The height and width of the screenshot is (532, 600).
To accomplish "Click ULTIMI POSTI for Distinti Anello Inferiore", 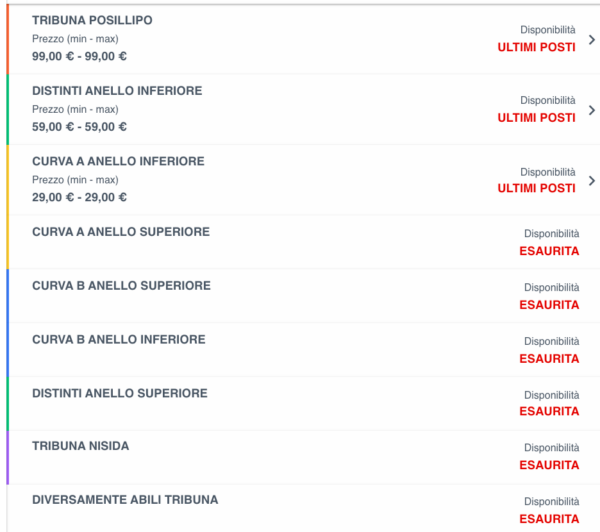I will tap(536, 118).
